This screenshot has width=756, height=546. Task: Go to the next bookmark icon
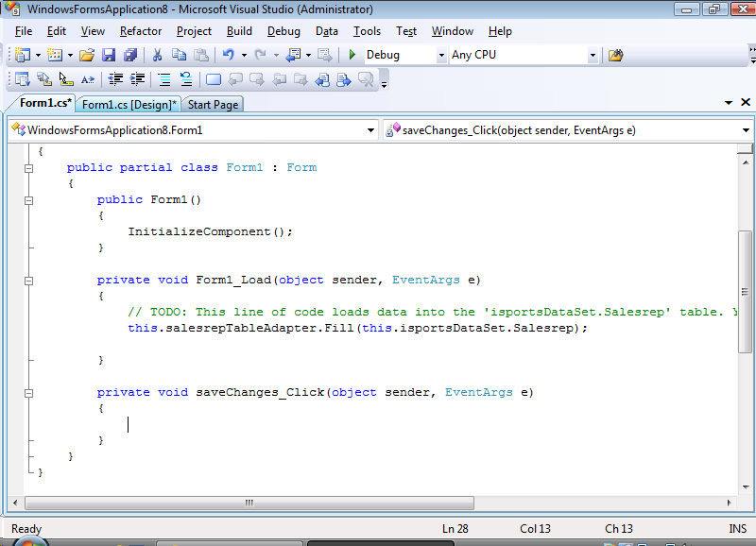(256, 79)
